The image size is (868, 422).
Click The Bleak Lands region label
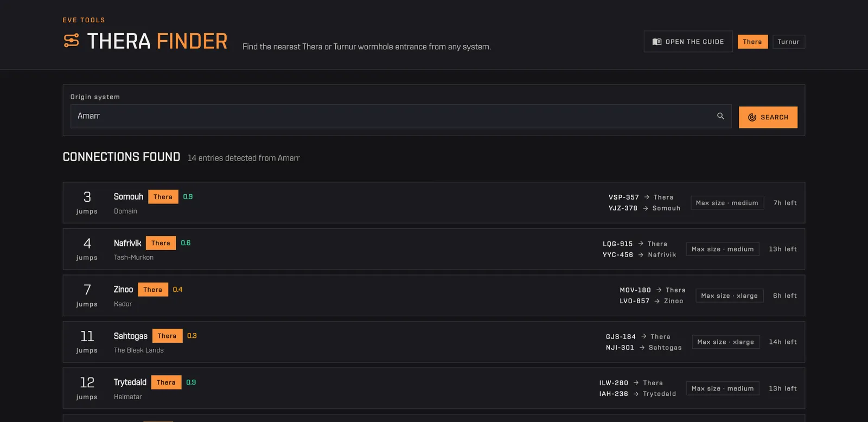[138, 350]
